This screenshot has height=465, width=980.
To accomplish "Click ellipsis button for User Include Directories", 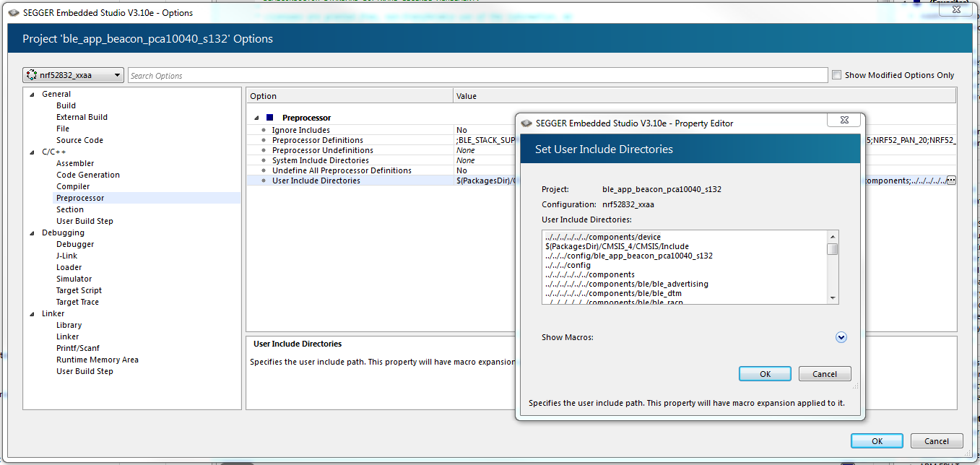I will [x=951, y=181].
